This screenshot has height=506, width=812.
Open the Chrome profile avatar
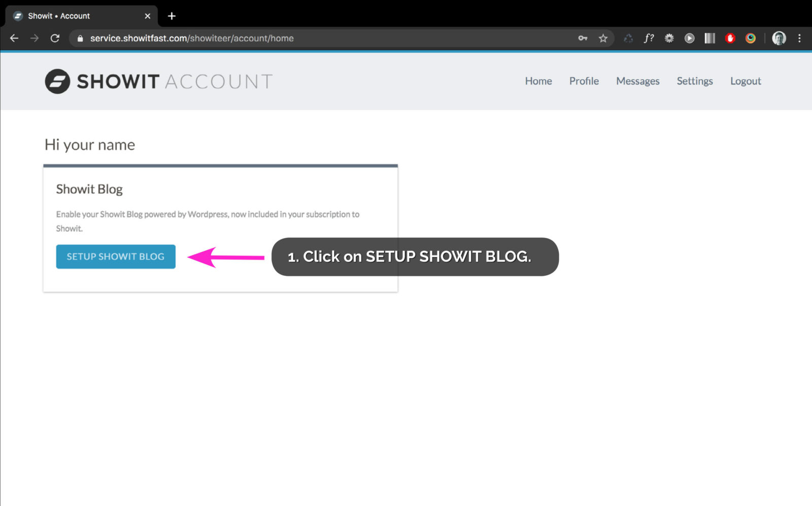779,38
